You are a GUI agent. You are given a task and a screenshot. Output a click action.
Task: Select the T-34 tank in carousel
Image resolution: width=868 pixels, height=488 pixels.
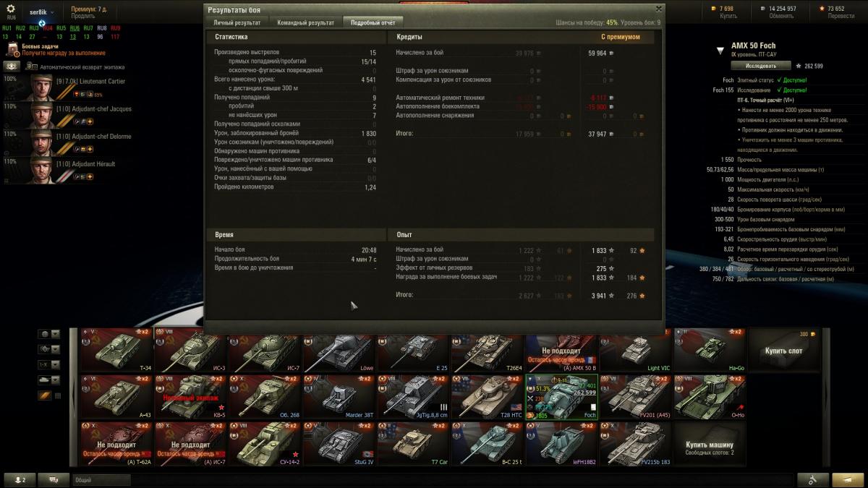117,350
